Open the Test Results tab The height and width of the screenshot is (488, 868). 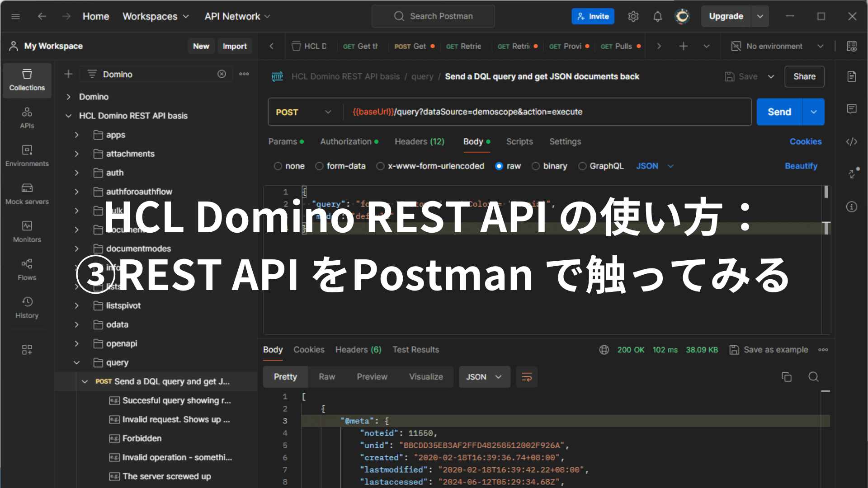point(415,350)
